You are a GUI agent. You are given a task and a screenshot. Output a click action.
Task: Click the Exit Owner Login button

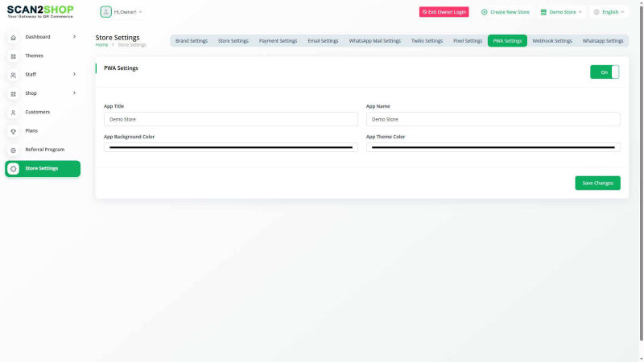pyautogui.click(x=444, y=12)
